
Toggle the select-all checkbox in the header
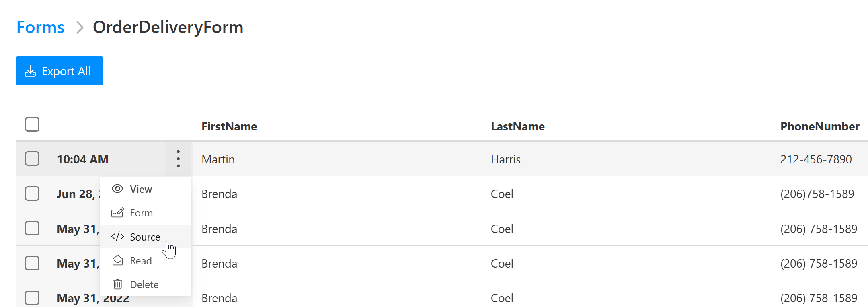click(x=32, y=124)
